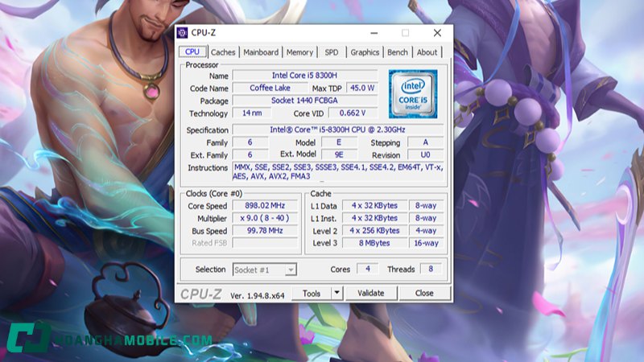The width and height of the screenshot is (644, 362).
Task: Click the Revision U0 value
Action: (426, 154)
